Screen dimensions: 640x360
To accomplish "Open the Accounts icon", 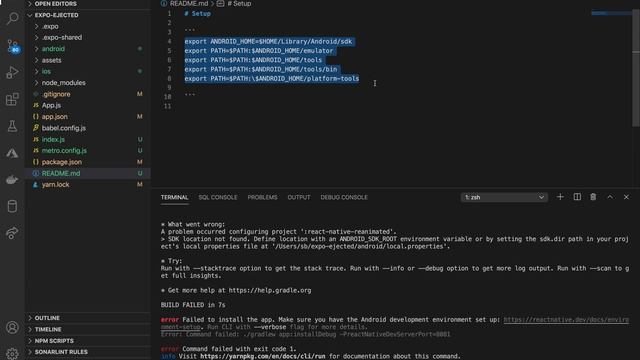I will [12, 327].
